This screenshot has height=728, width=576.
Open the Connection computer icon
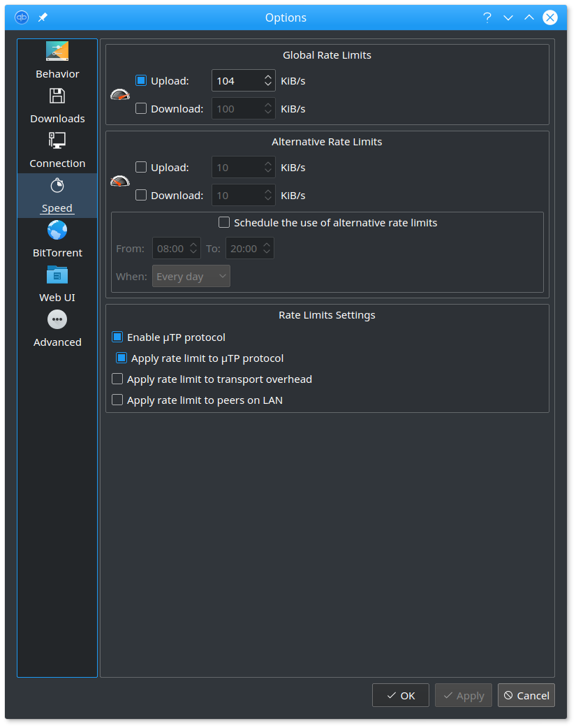[x=57, y=140]
